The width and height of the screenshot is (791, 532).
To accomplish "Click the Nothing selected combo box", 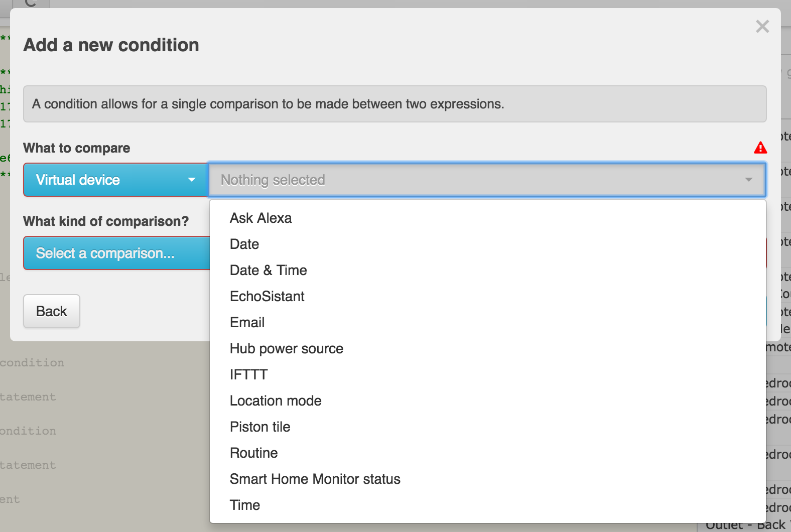I will pyautogui.click(x=487, y=180).
